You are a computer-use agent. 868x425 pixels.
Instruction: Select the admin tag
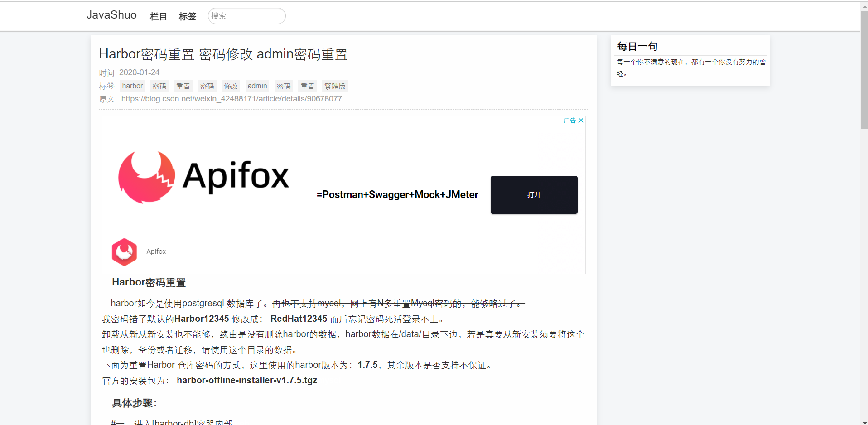257,86
